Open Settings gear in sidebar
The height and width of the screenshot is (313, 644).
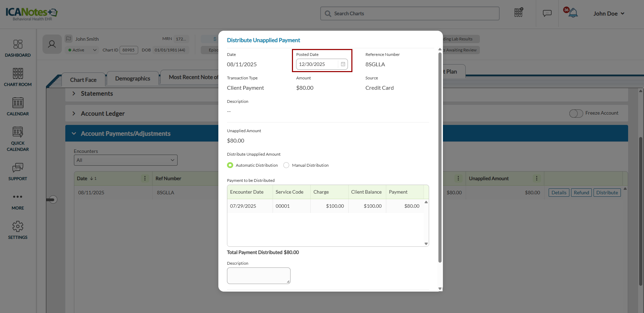pyautogui.click(x=18, y=230)
